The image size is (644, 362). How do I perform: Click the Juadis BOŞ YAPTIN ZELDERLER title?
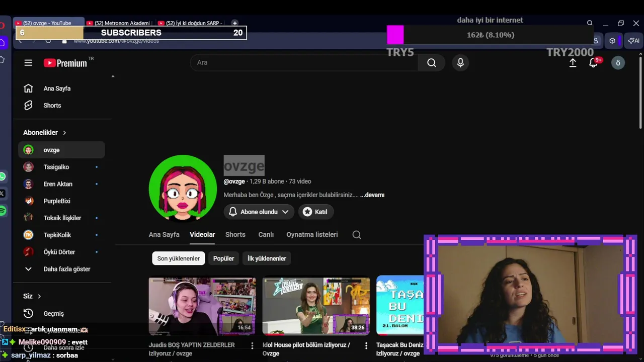tap(192, 349)
